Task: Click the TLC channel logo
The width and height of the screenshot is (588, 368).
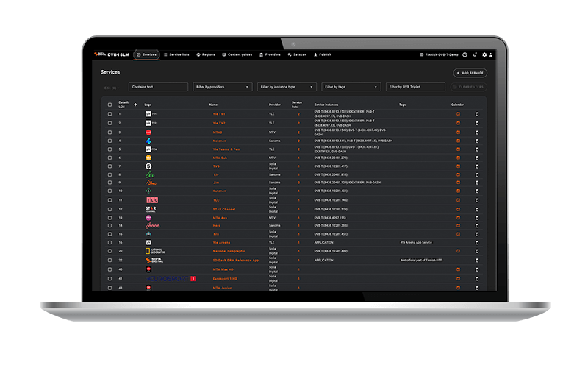Action: pyautogui.click(x=151, y=200)
